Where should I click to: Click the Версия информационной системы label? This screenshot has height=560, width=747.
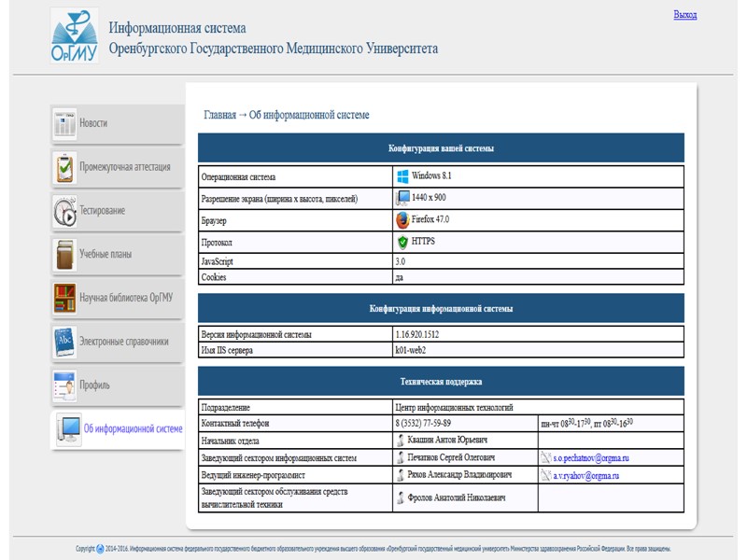point(256,334)
